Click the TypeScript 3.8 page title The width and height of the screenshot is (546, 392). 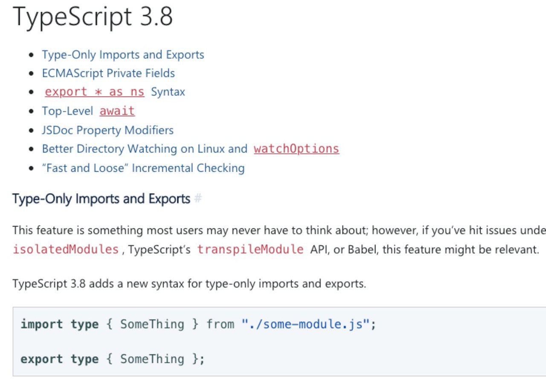93,17
